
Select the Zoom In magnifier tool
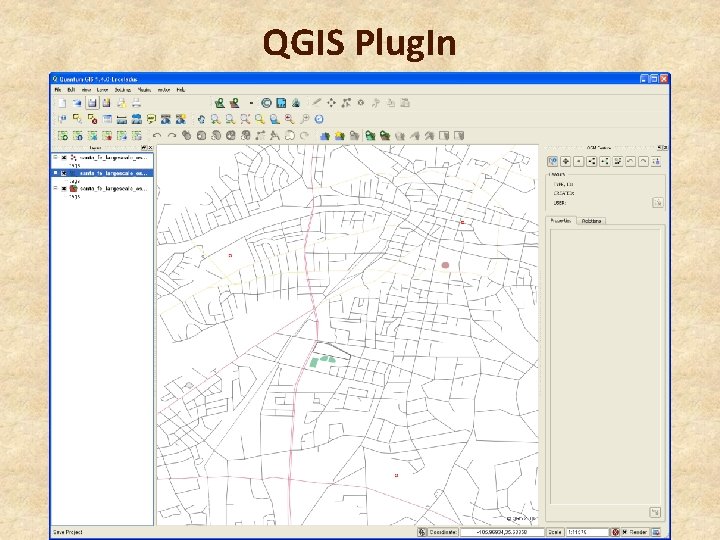pyautogui.click(x=215, y=119)
